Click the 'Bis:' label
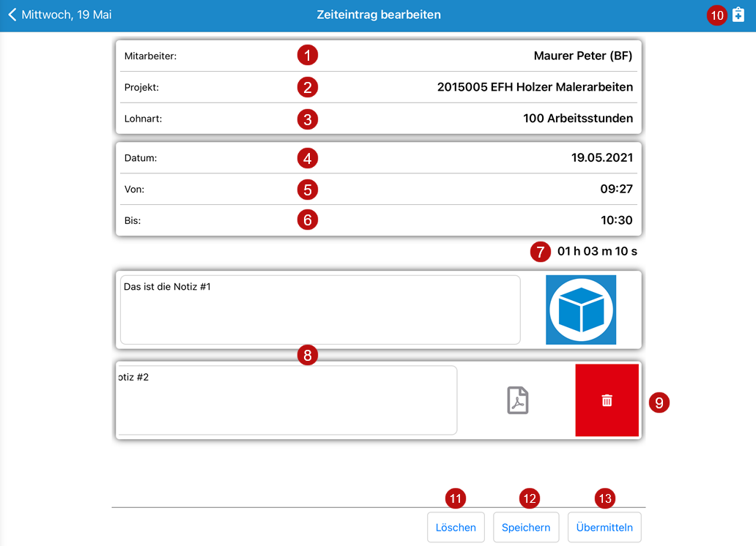This screenshot has width=756, height=546. click(x=133, y=221)
